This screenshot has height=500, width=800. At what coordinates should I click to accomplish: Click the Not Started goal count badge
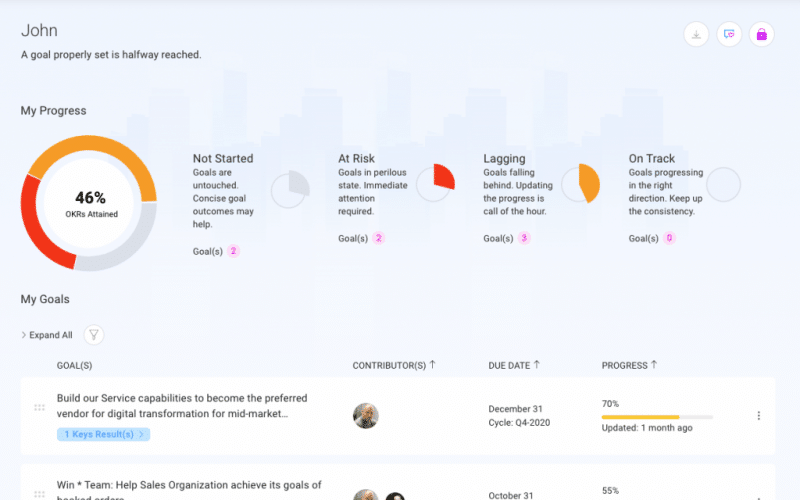click(234, 251)
